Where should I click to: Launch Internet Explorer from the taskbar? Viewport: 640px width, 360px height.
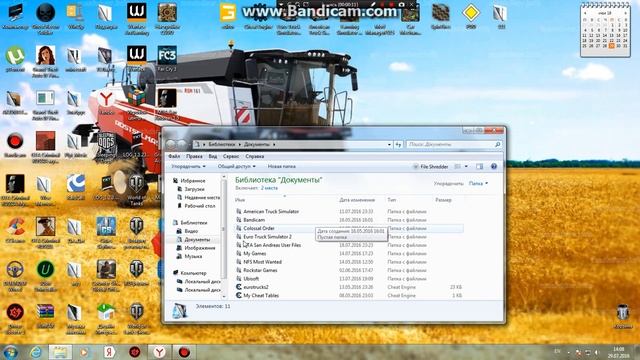pos(36,352)
